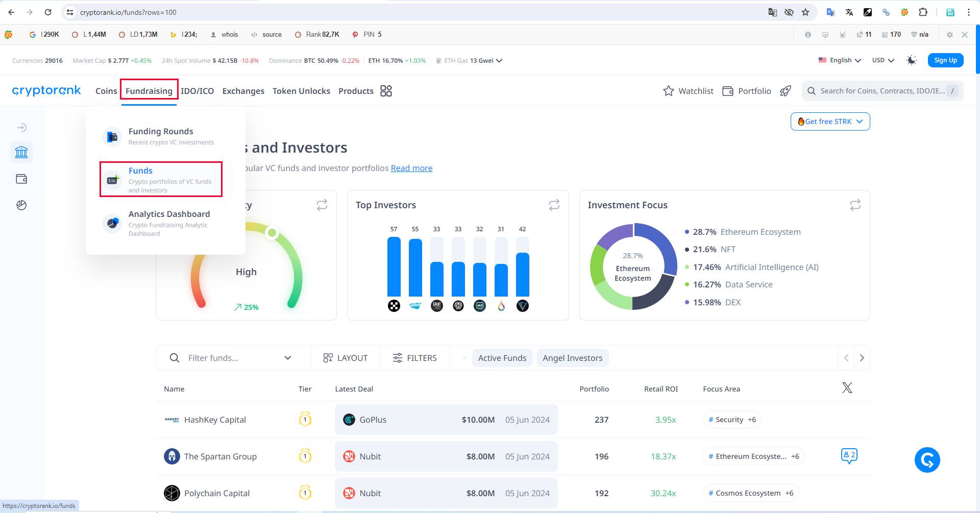This screenshot has width=980, height=513.
Task: Open the chat bubble with badge 2
Action: [849, 456]
